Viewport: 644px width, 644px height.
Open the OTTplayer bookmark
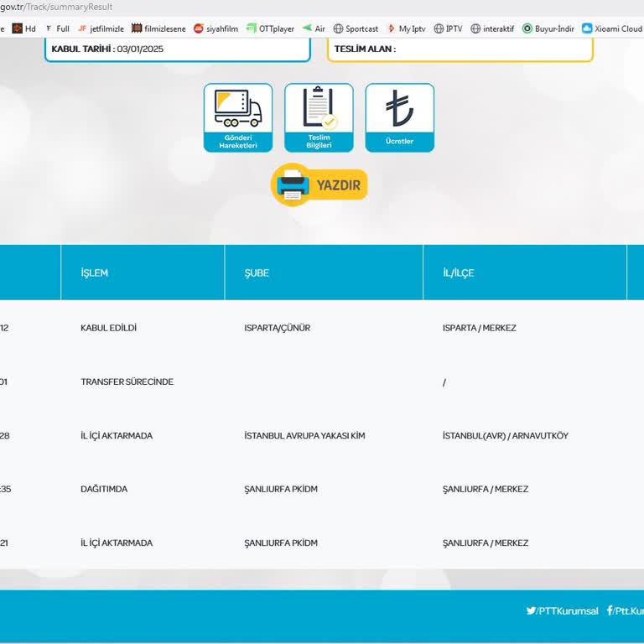pyautogui.click(x=269, y=29)
